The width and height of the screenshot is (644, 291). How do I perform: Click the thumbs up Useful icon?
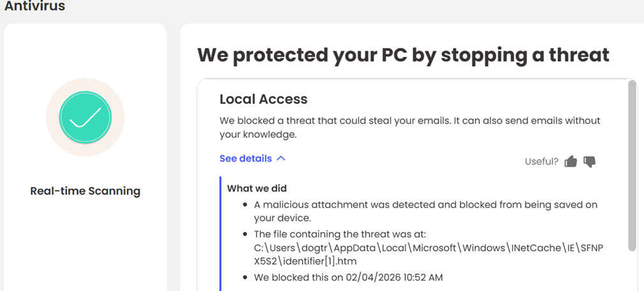tap(571, 161)
